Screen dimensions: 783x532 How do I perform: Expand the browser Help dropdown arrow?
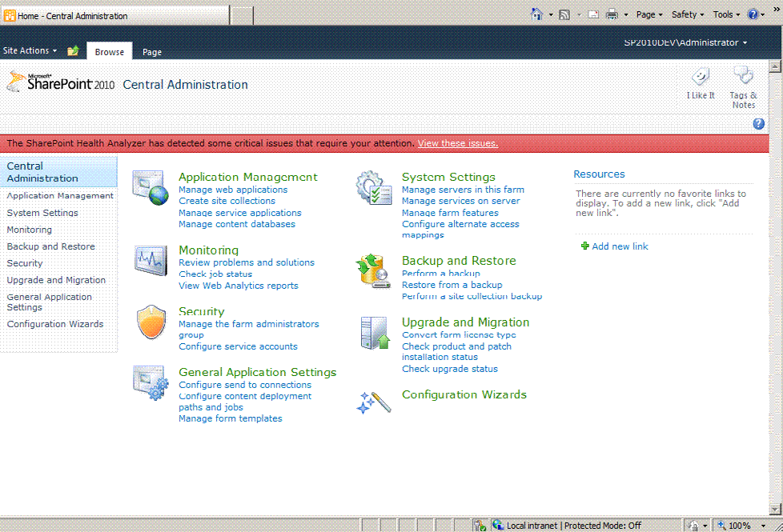tap(762, 15)
